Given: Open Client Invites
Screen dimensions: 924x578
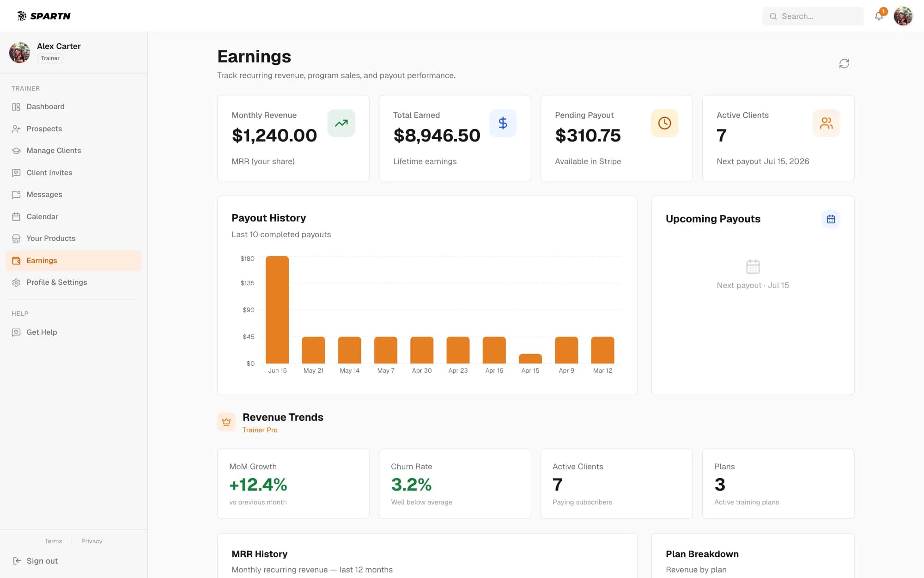Looking at the screenshot, I should pos(73,172).
